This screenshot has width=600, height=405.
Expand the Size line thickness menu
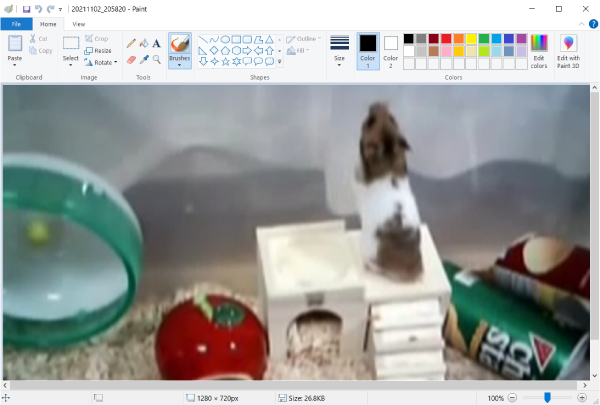(340, 50)
